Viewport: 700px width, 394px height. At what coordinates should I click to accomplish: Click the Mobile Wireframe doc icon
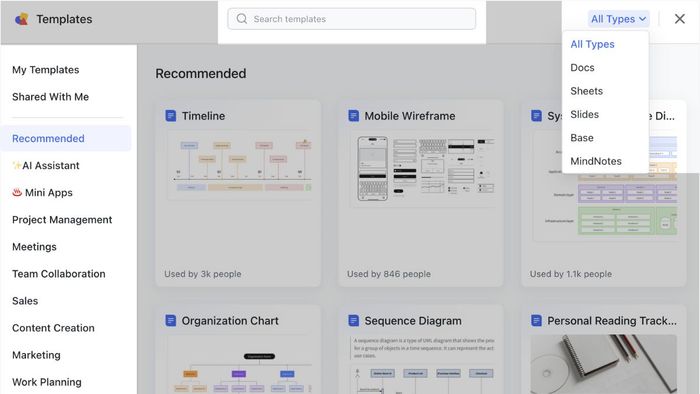click(354, 116)
